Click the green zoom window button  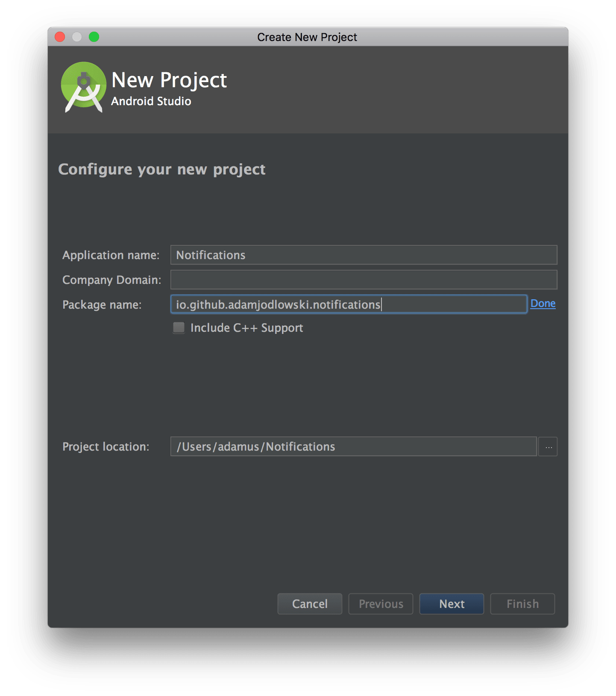(94, 37)
